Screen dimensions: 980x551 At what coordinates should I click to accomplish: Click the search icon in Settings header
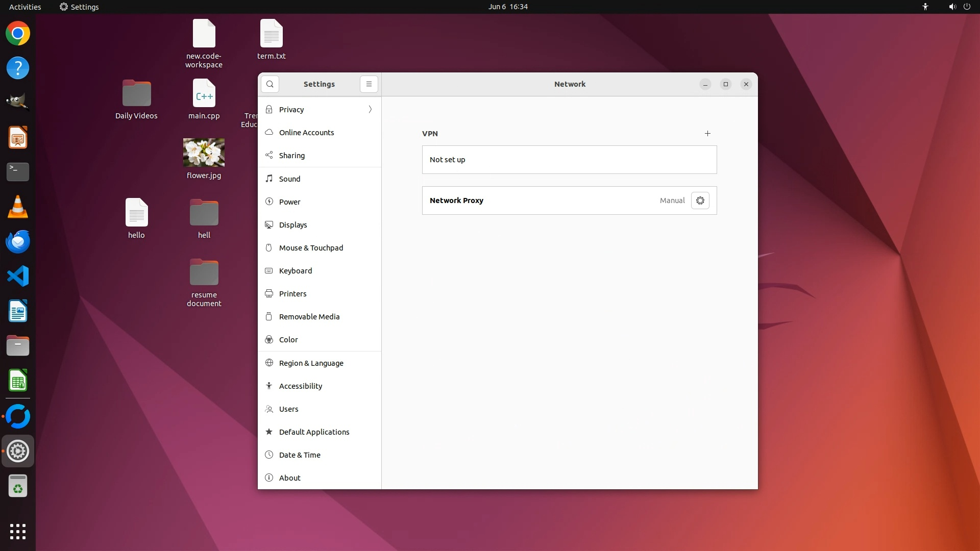click(x=270, y=84)
